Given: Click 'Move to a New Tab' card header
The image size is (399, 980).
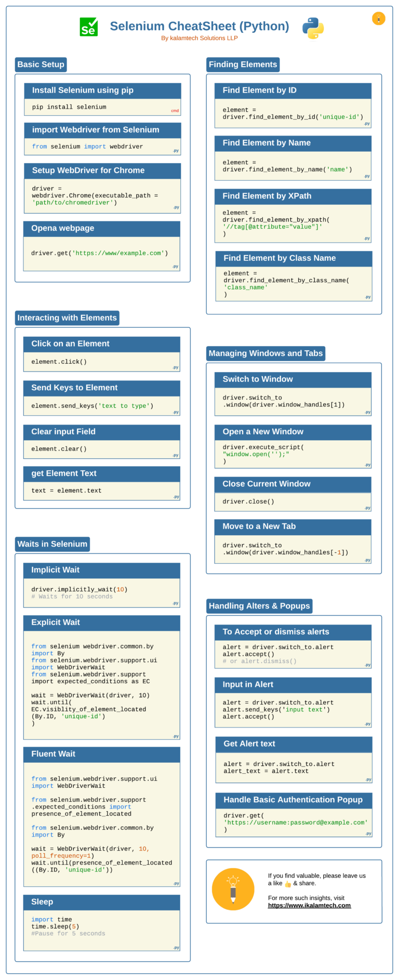Looking at the screenshot, I should [x=294, y=527].
